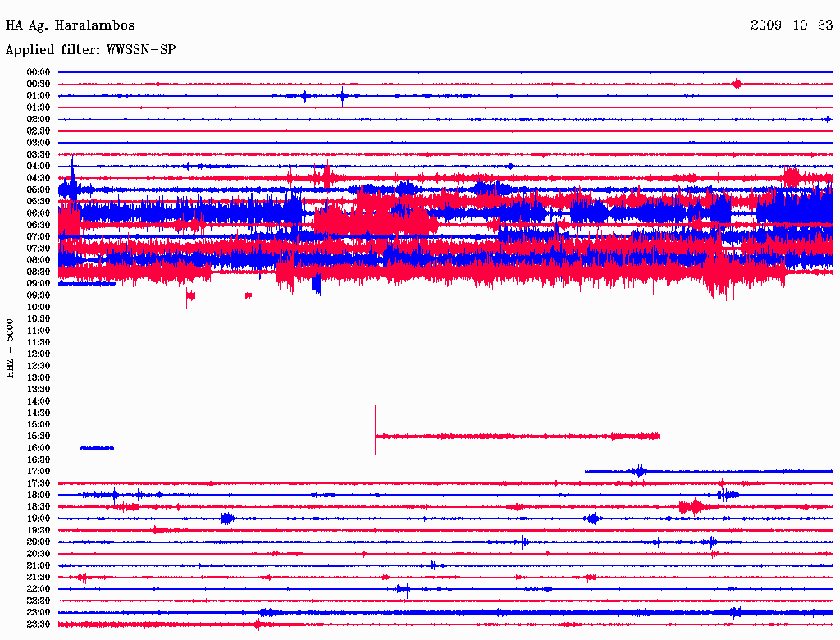Screen dimensions: 840x640
Task: Select the '06:00' time label
Action: pos(39,213)
